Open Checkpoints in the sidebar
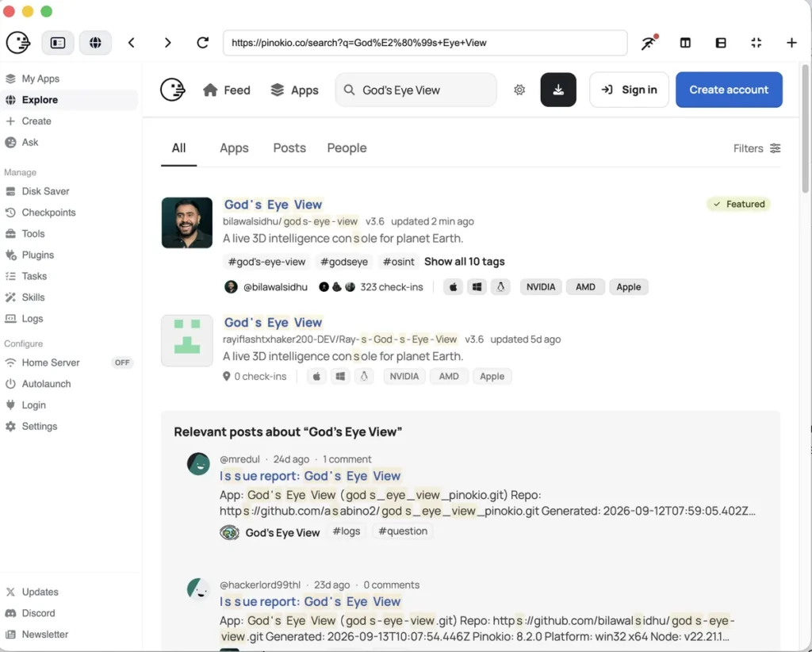The height and width of the screenshot is (652, 812). [x=69, y=213]
